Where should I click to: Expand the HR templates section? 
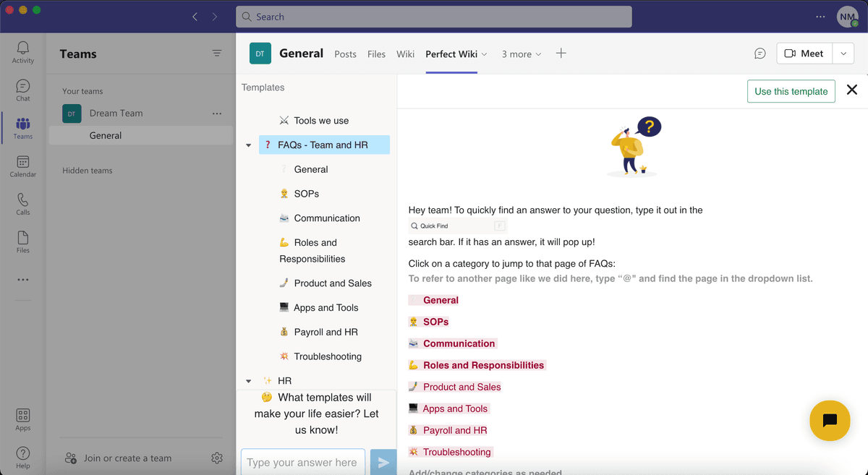point(248,380)
